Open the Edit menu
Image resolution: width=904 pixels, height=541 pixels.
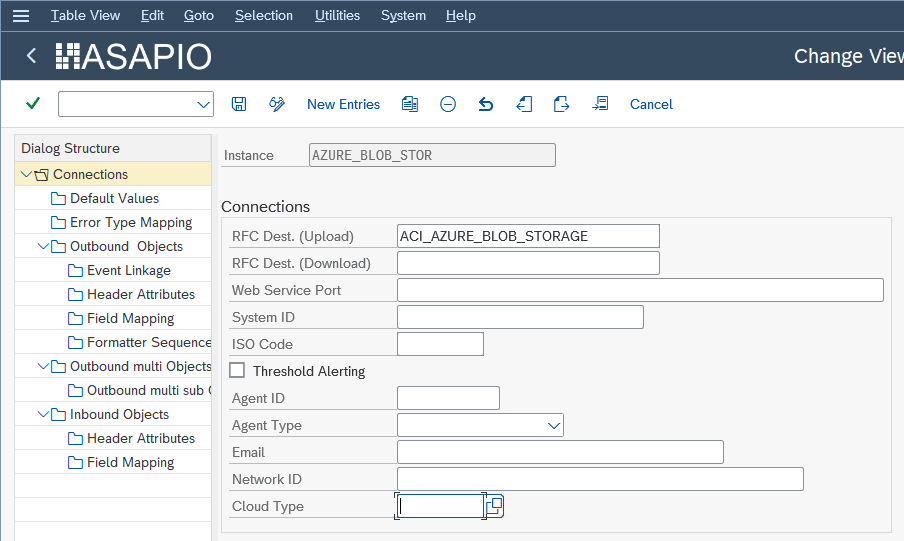152,16
